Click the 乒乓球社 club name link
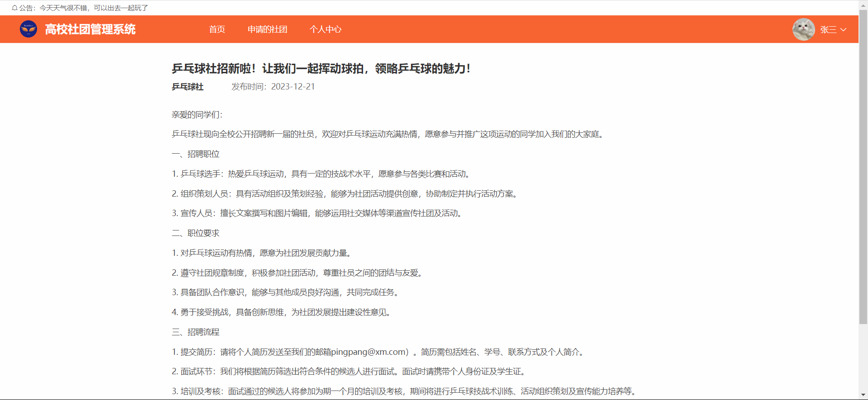This screenshot has width=868, height=400. [x=188, y=87]
